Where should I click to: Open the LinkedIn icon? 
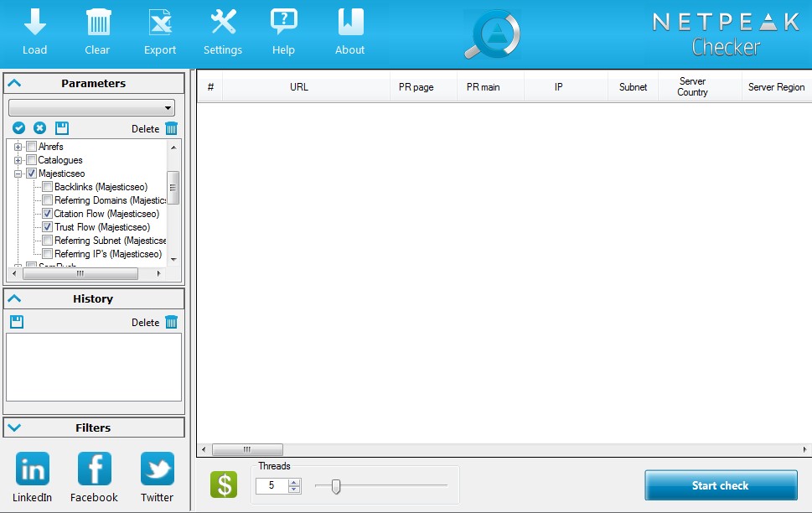pos(33,469)
